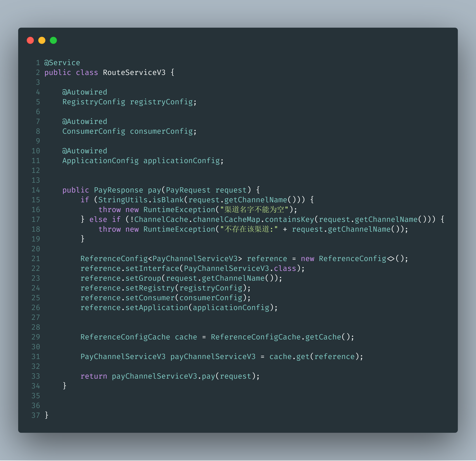Image resolution: width=476 pixels, height=461 pixels.
Task: Click the RouteServiceV3 class name
Action: [x=134, y=72]
